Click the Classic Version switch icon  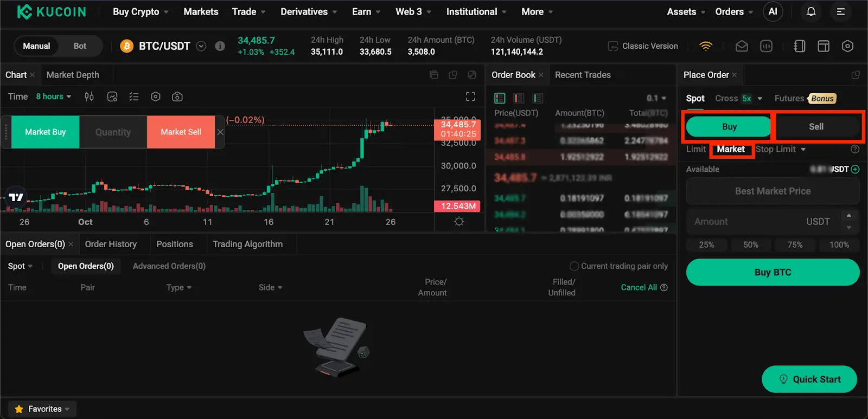click(x=612, y=46)
